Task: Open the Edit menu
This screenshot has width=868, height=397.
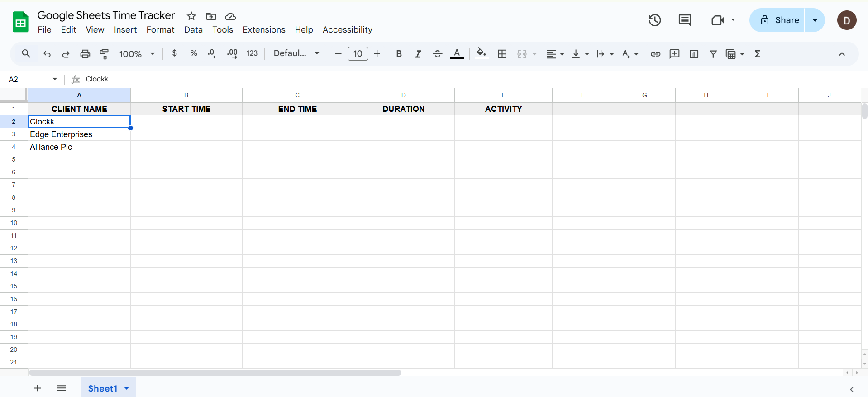Action: 69,29
